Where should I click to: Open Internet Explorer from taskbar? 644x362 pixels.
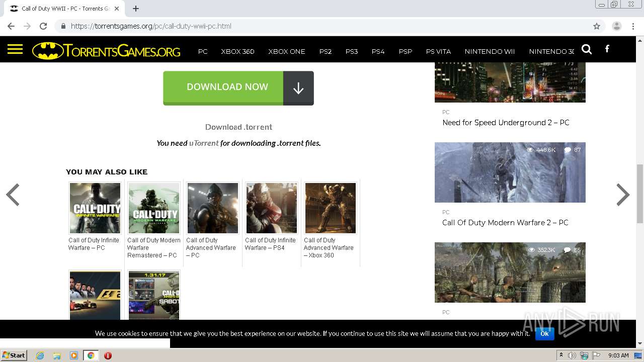(40, 355)
